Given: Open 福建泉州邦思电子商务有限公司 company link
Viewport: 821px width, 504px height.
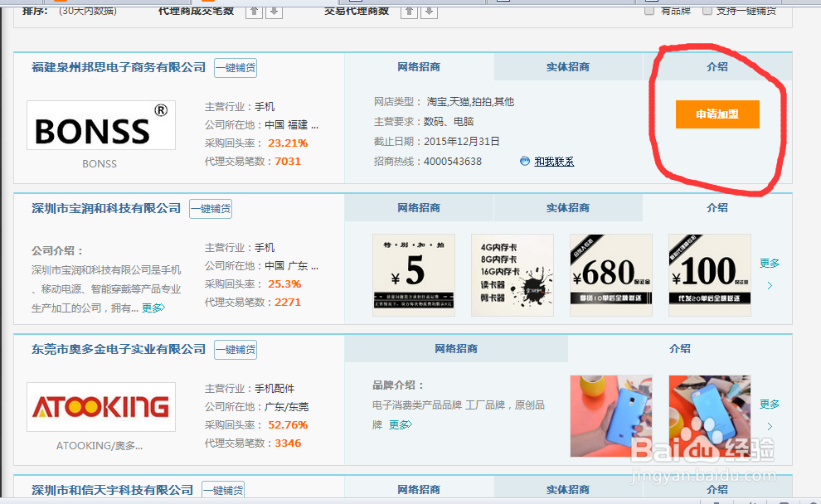Looking at the screenshot, I should (119, 67).
